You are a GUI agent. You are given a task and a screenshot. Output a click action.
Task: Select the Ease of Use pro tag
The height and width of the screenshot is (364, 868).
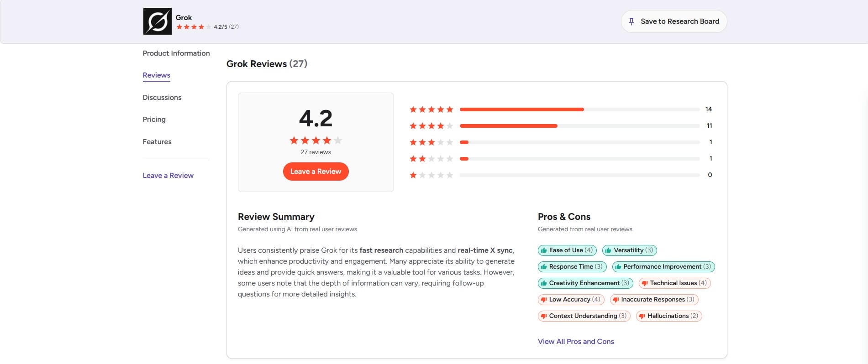[x=567, y=250]
